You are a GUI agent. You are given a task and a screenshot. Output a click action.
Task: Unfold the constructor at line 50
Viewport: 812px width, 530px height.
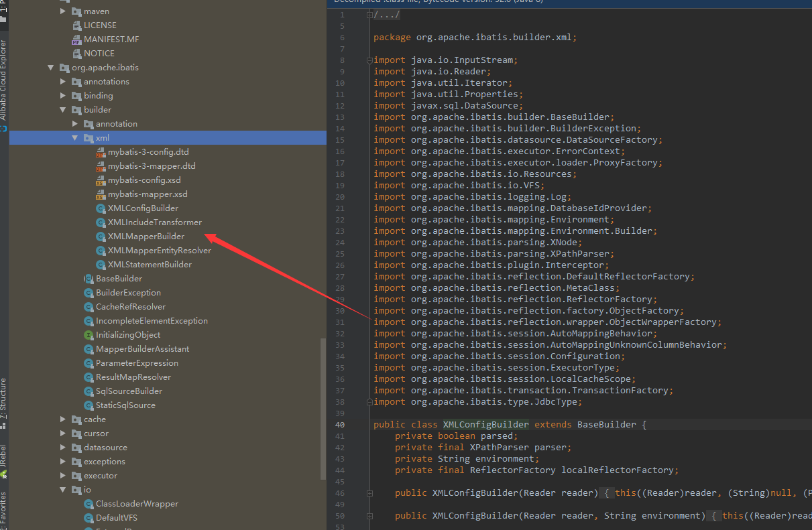[x=369, y=516]
